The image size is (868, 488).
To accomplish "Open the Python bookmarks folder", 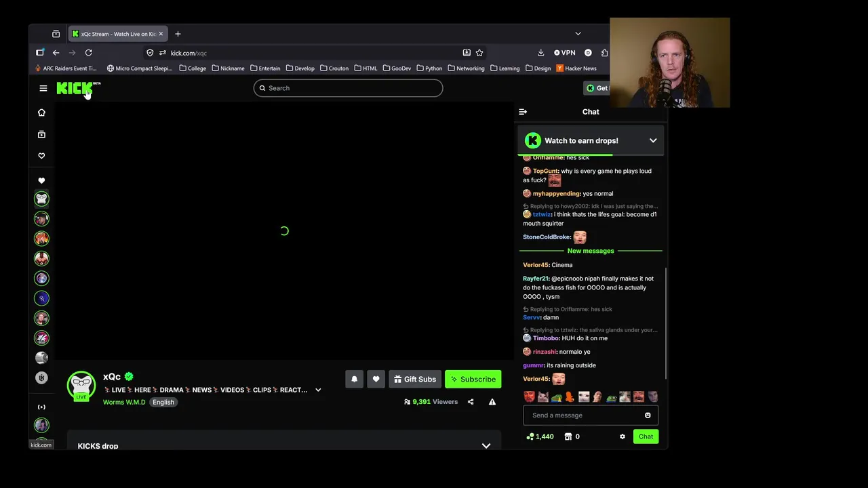I will [429, 68].
